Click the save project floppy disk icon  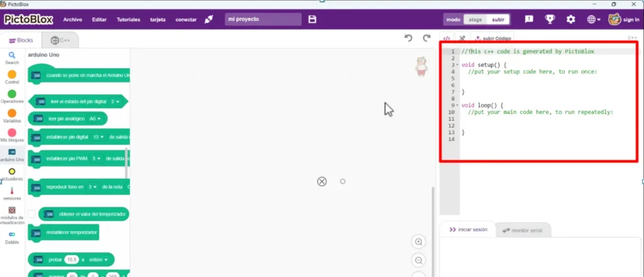click(313, 20)
